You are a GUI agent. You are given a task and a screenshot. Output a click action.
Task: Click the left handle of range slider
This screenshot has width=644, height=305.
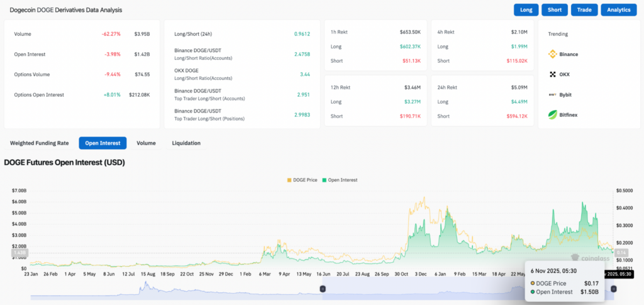pyautogui.click(x=322, y=289)
